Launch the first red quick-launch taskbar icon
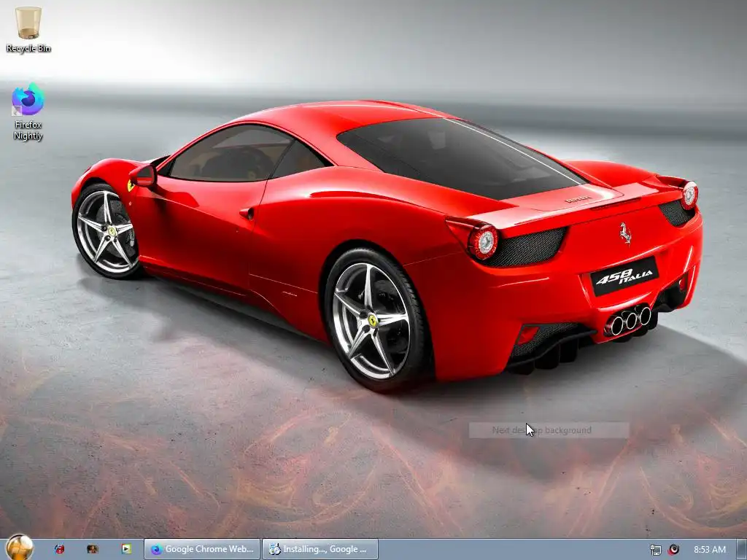This screenshot has width=747, height=560. coord(60,549)
